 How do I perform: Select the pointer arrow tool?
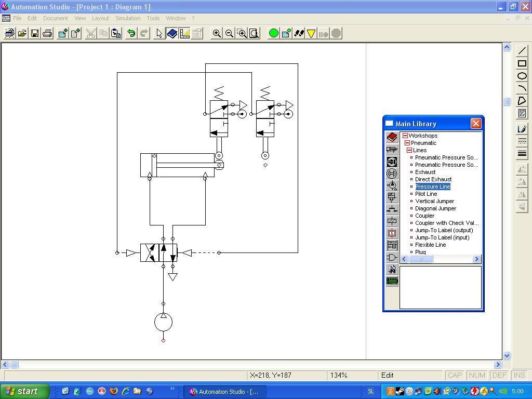coord(159,33)
